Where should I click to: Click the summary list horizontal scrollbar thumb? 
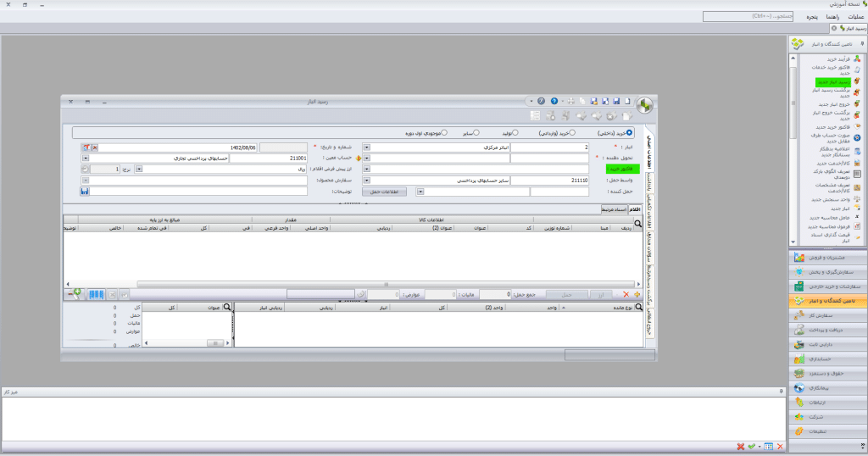click(x=215, y=343)
